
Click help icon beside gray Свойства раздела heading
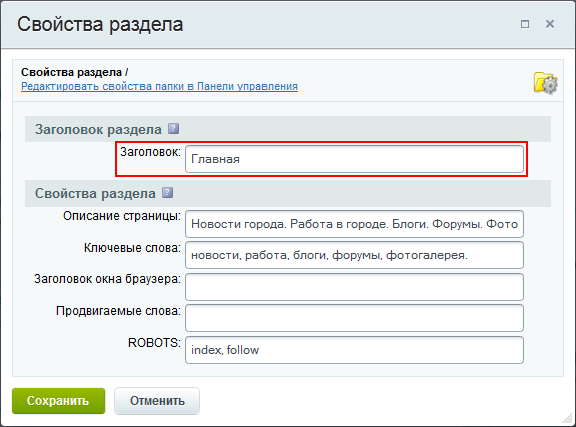(168, 193)
